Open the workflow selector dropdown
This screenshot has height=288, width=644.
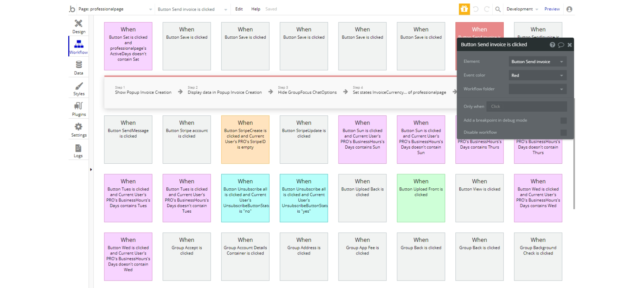tap(192, 9)
